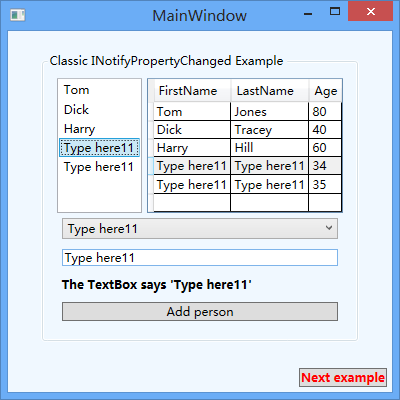The height and width of the screenshot is (400, 400).
Task: Open the Type here11 combo box arrow
Action: click(x=329, y=228)
